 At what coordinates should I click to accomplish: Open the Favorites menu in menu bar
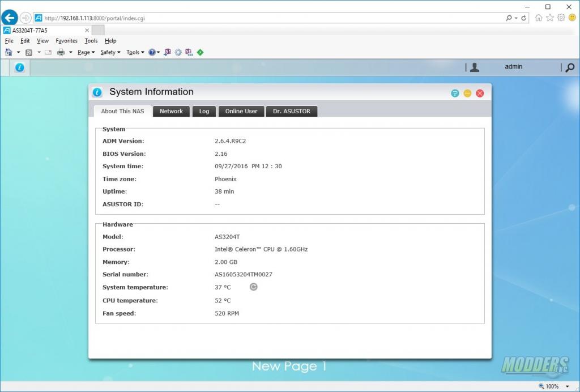tap(66, 41)
